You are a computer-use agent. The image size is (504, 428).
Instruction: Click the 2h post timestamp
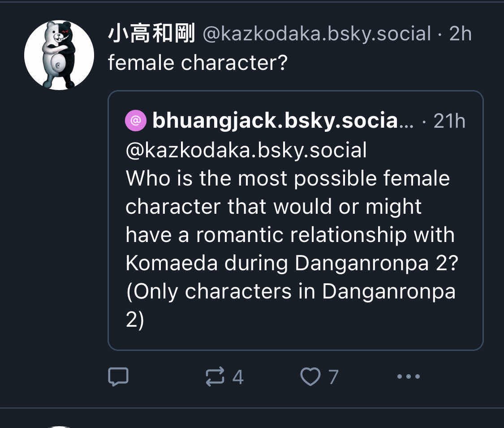click(460, 34)
